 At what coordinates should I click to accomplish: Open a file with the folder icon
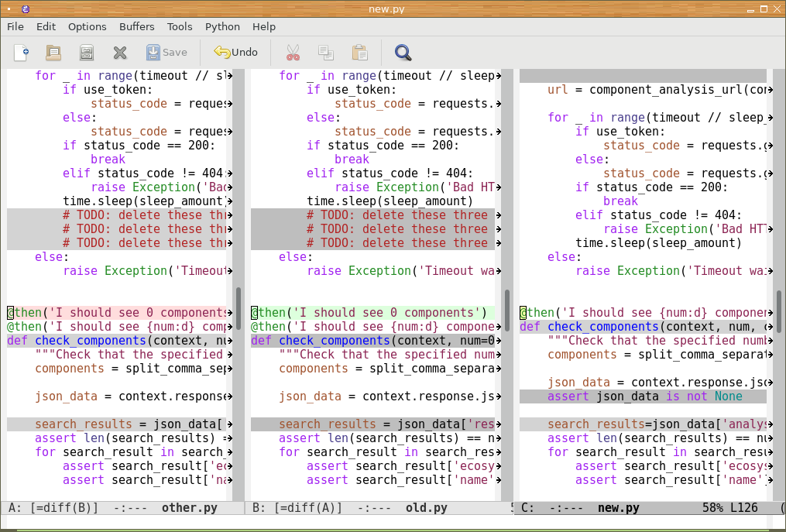pyautogui.click(x=53, y=53)
